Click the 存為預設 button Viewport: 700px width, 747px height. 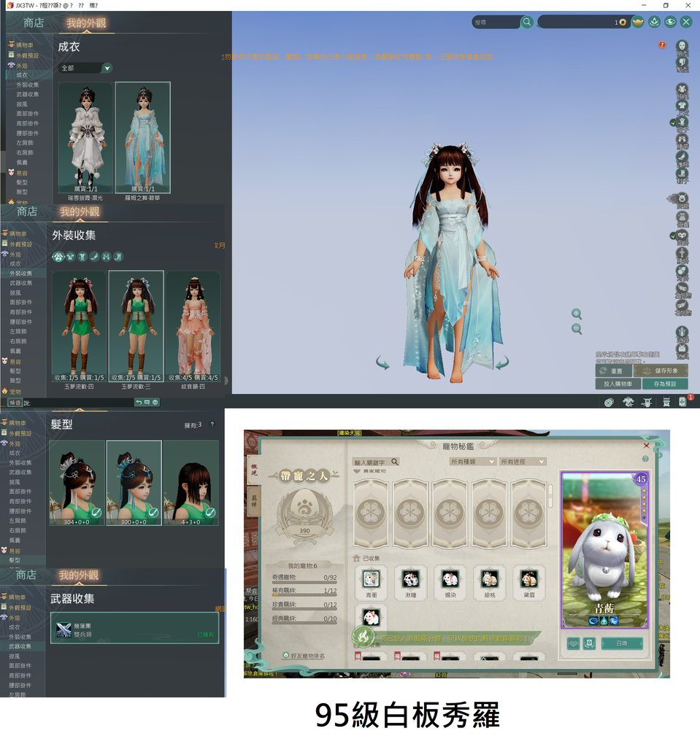click(x=665, y=384)
